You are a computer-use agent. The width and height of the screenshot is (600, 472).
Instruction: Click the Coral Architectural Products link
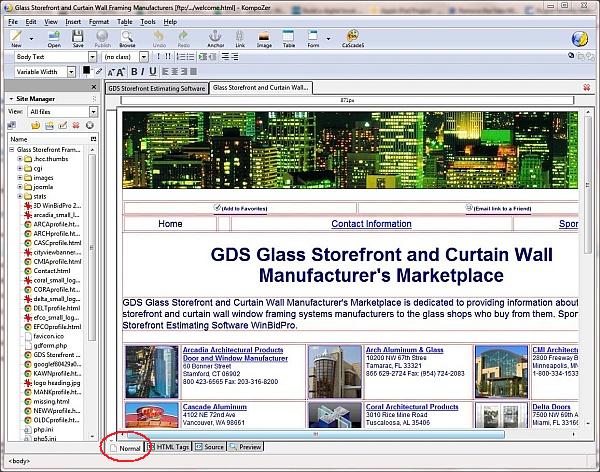[412, 407]
